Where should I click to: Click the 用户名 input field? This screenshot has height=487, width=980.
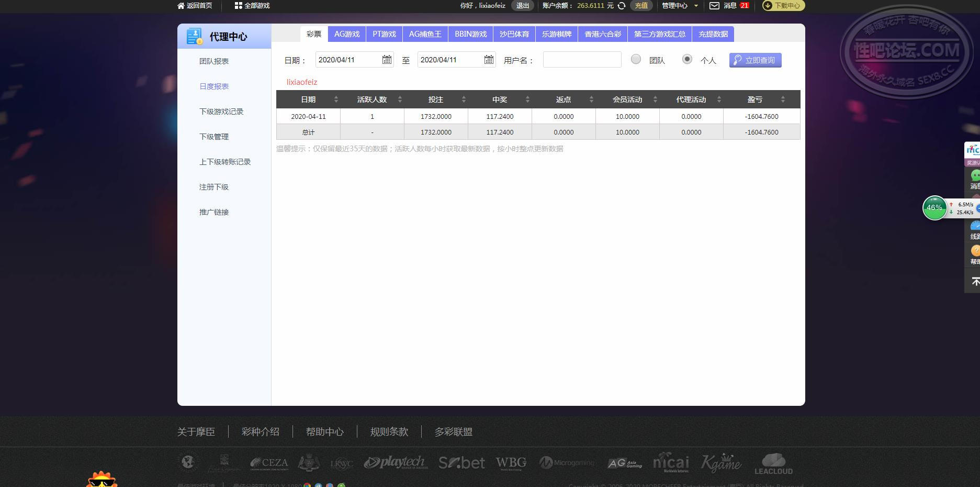coord(582,60)
